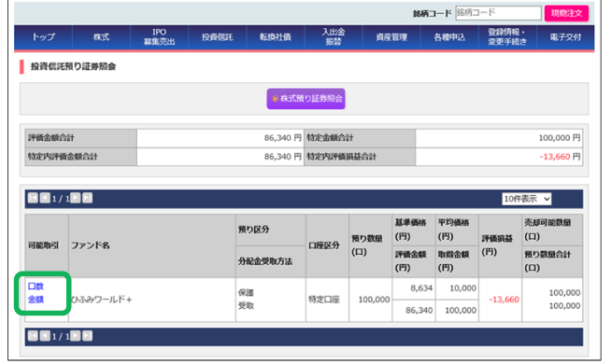Select the IPO募集売出 menu item
This screenshot has height=364, width=611.
pyautogui.click(x=160, y=37)
